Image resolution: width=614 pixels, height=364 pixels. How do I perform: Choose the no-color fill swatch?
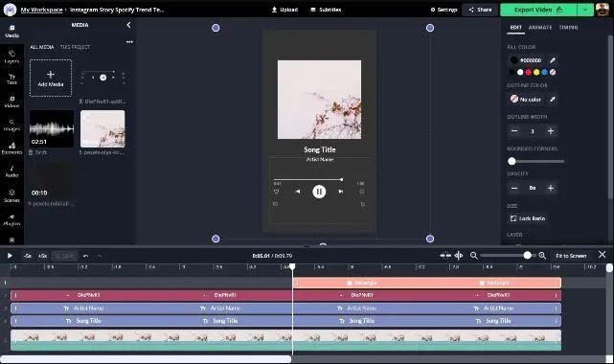553,72
